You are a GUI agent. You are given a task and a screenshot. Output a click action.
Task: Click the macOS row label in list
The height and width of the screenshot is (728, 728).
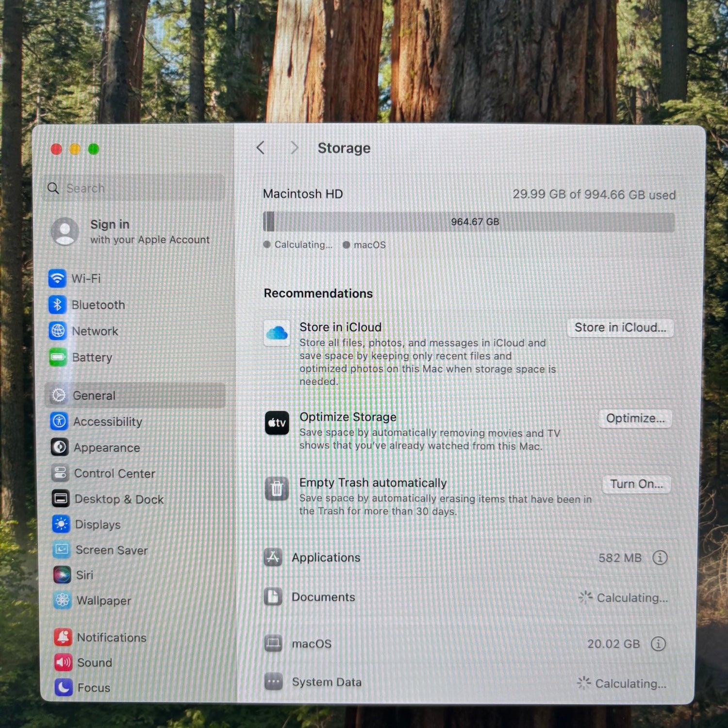pyautogui.click(x=312, y=644)
